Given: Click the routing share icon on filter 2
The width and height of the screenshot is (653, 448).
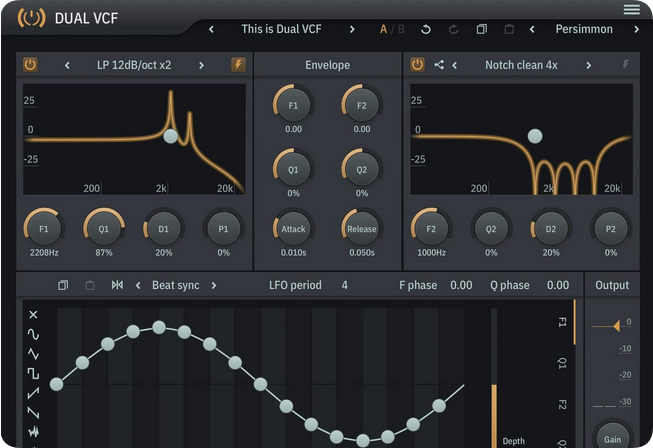Looking at the screenshot, I should (x=439, y=65).
